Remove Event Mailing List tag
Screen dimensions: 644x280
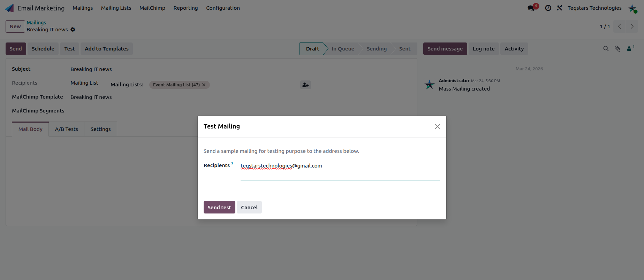[x=204, y=85]
